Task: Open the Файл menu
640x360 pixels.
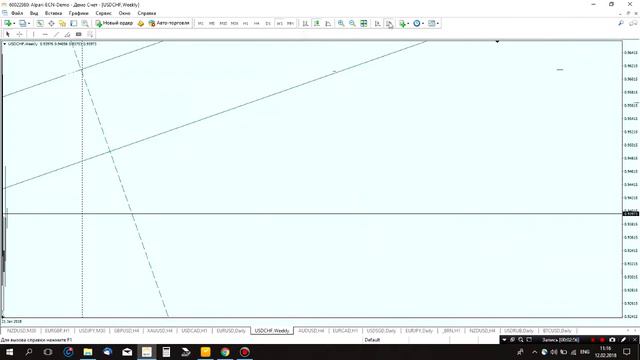Action: (17, 13)
